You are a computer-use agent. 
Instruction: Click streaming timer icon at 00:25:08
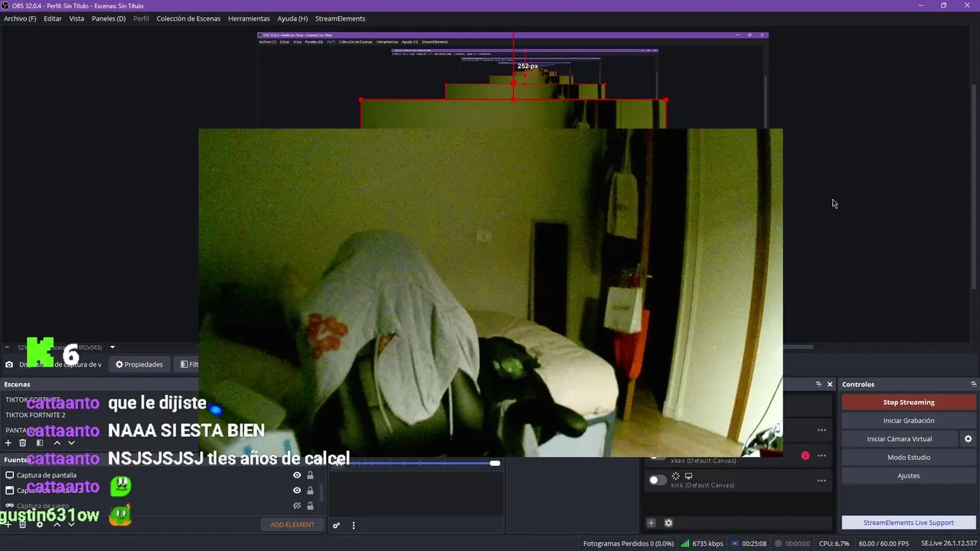click(735, 543)
